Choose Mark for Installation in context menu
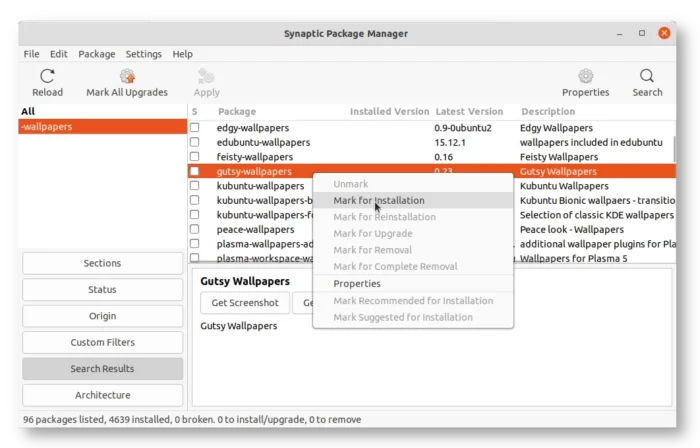The height and width of the screenshot is (448, 700). pos(413,200)
